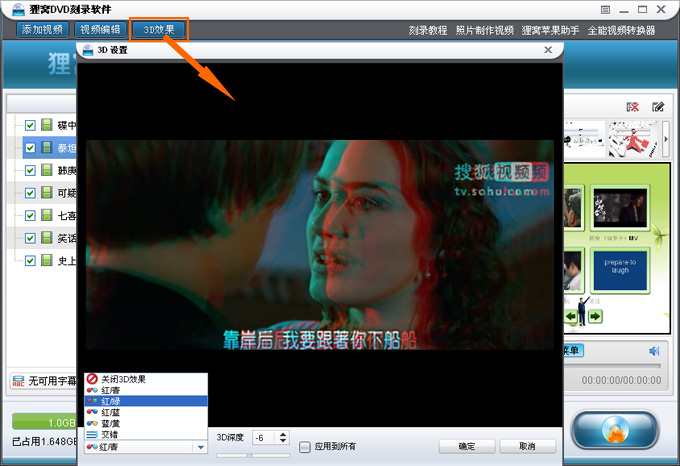
Task: Open the 全能视频转换器 link
Action: [x=621, y=30]
